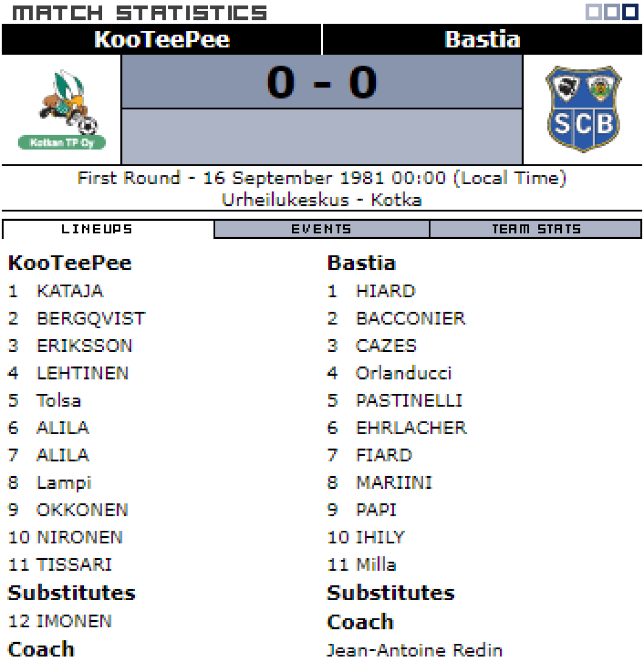Click the middle grey square icon
Screen dimensions: 644x662
pos(611,12)
